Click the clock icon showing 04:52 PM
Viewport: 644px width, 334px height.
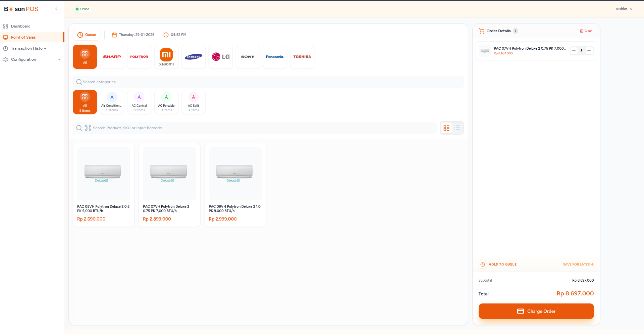point(166,35)
